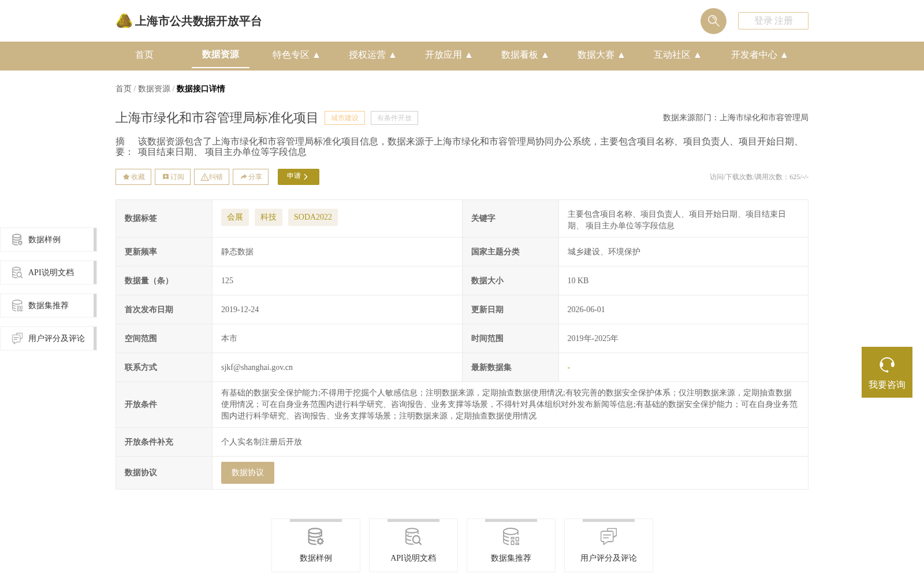Image resolution: width=924 pixels, height=578 pixels.
Task: Open search with magnifier icon
Action: pos(713,21)
